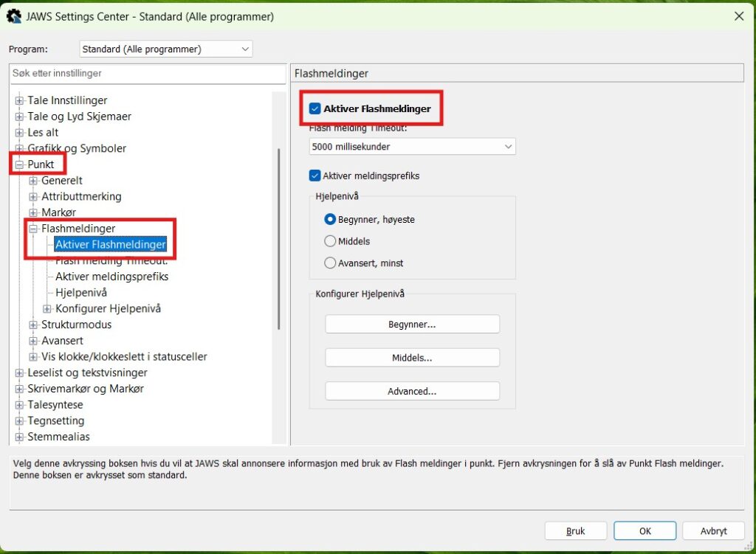Close the JAWS Settings Center window
Viewport: 756px width, 554px height.
738,16
